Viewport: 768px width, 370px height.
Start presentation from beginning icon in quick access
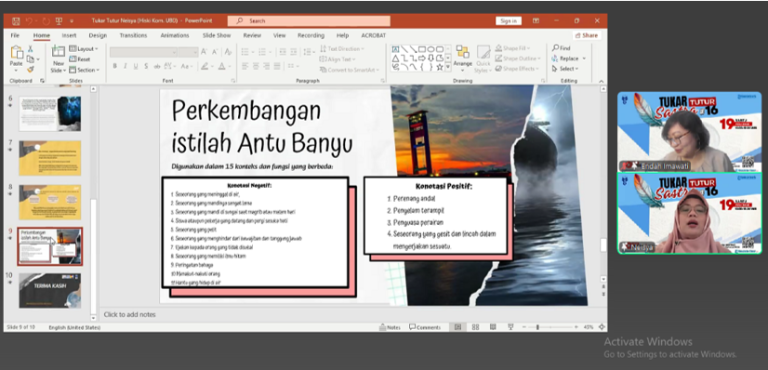[59, 21]
